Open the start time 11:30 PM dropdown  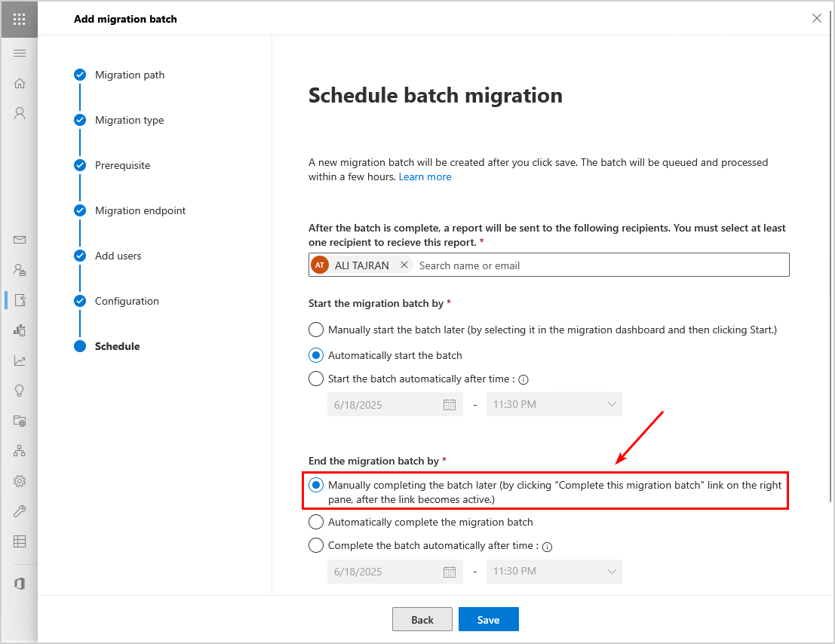pyautogui.click(x=554, y=404)
